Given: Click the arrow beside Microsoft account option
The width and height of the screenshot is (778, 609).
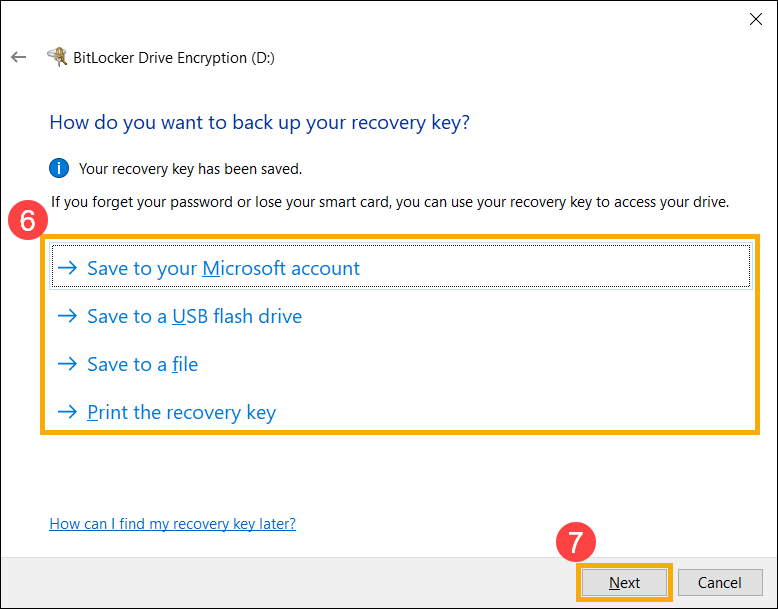Looking at the screenshot, I should tap(67, 268).
